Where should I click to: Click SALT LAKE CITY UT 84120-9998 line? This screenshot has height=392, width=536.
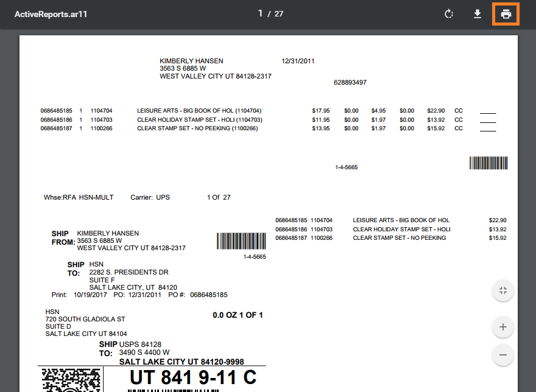tap(182, 362)
